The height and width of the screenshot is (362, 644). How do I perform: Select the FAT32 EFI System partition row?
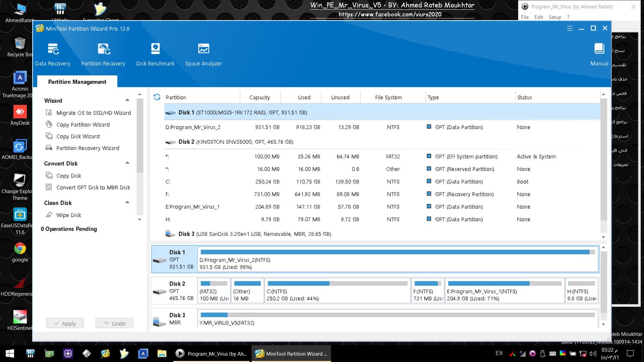point(382,157)
